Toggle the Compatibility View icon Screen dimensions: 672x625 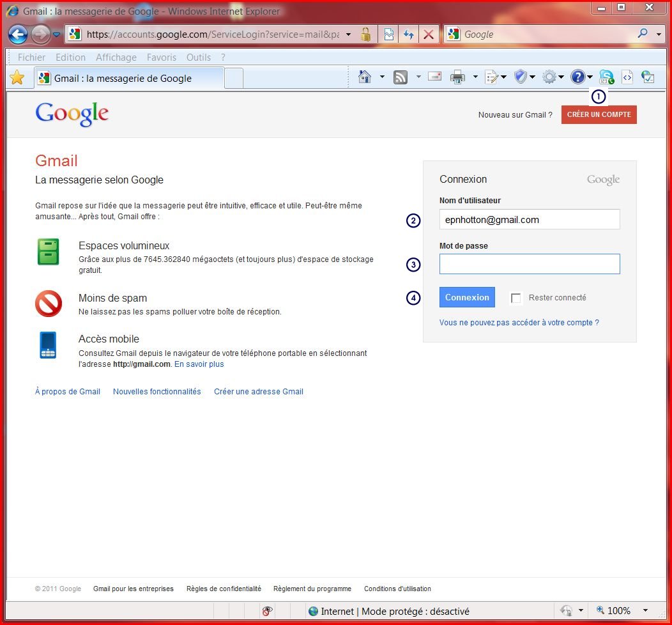(x=389, y=35)
